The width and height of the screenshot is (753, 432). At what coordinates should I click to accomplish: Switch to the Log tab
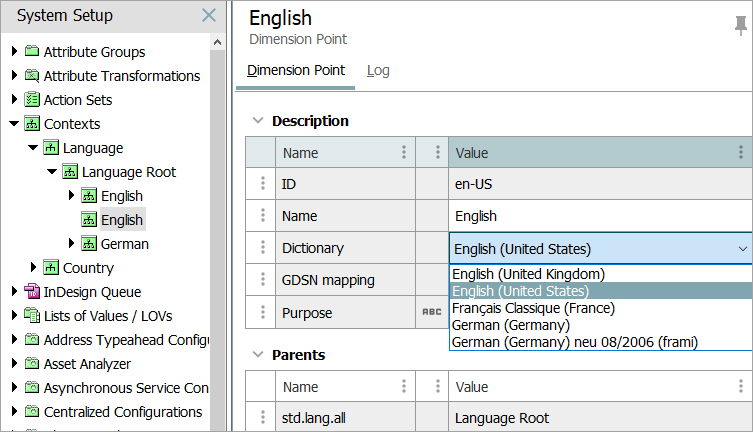click(378, 71)
